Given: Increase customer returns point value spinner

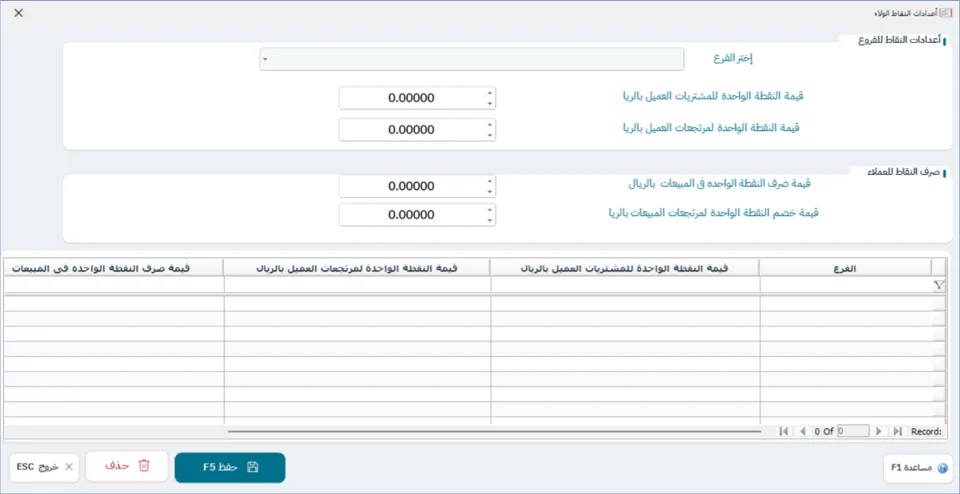Looking at the screenshot, I should click(x=489, y=125).
